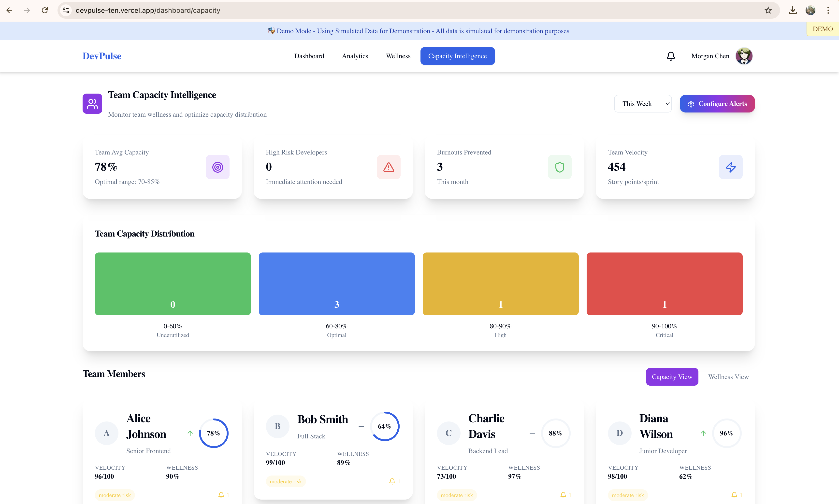Open the browser downloads icon
The height and width of the screenshot is (504, 839).
click(793, 11)
